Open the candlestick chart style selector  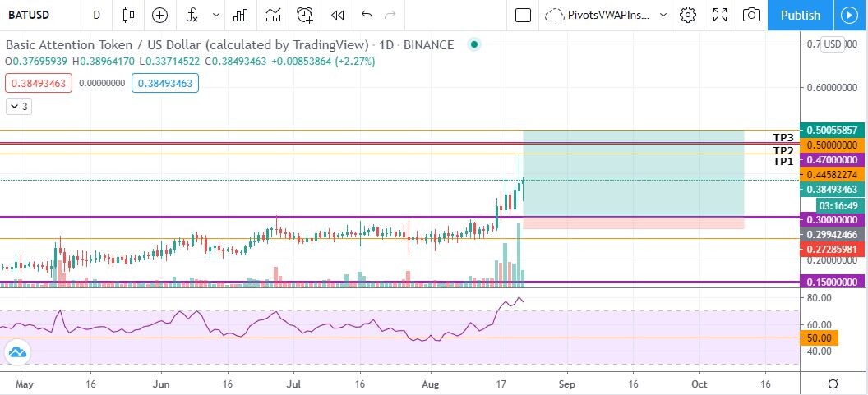(x=128, y=15)
